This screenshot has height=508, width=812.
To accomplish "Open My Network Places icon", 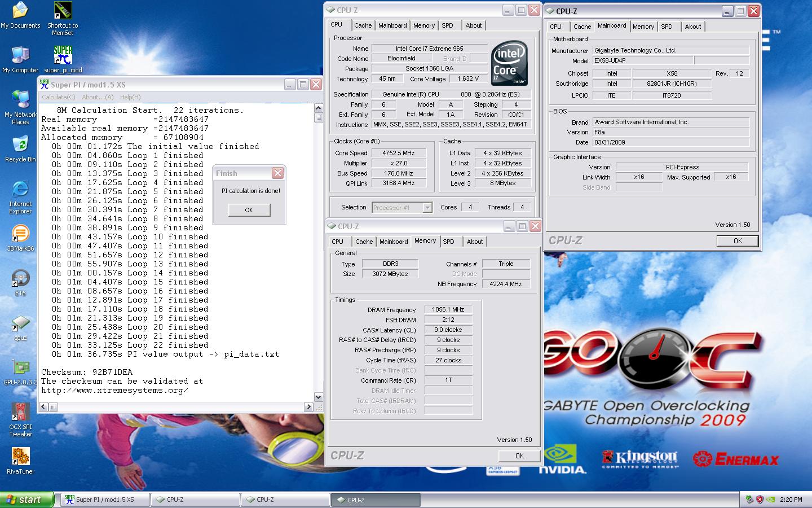I will pyautogui.click(x=20, y=107).
